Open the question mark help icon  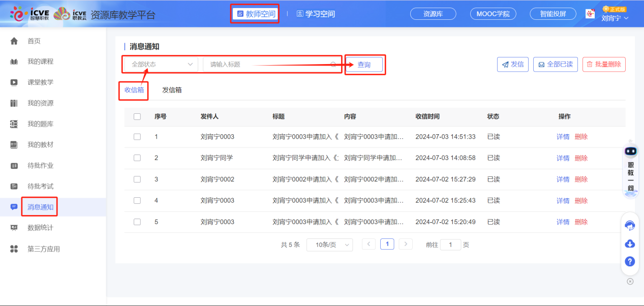pyautogui.click(x=629, y=261)
